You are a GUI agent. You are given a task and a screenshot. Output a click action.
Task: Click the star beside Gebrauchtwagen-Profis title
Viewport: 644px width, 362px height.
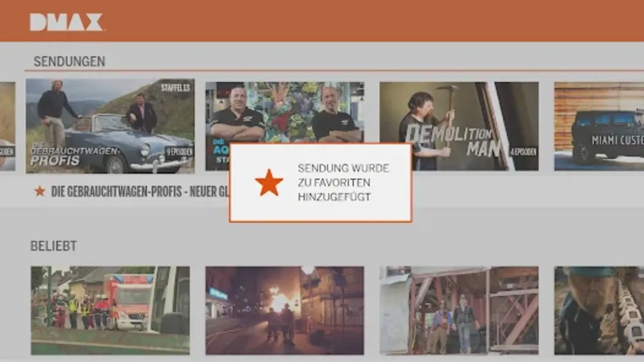coord(40,191)
